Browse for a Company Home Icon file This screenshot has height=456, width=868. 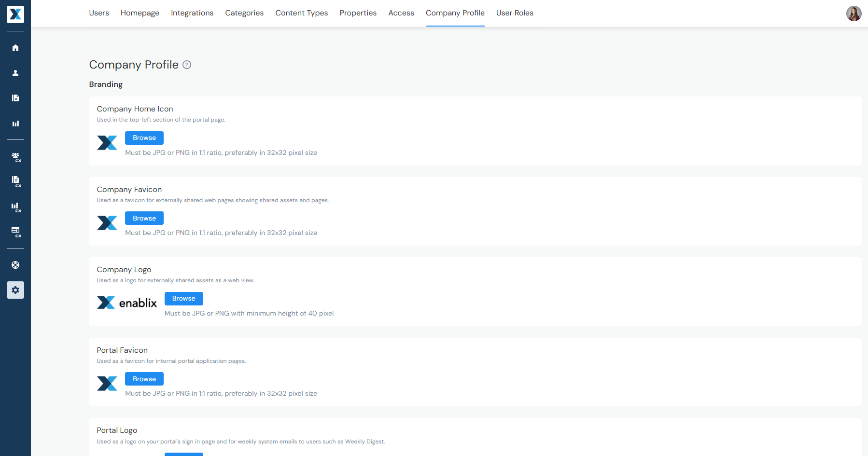point(144,138)
